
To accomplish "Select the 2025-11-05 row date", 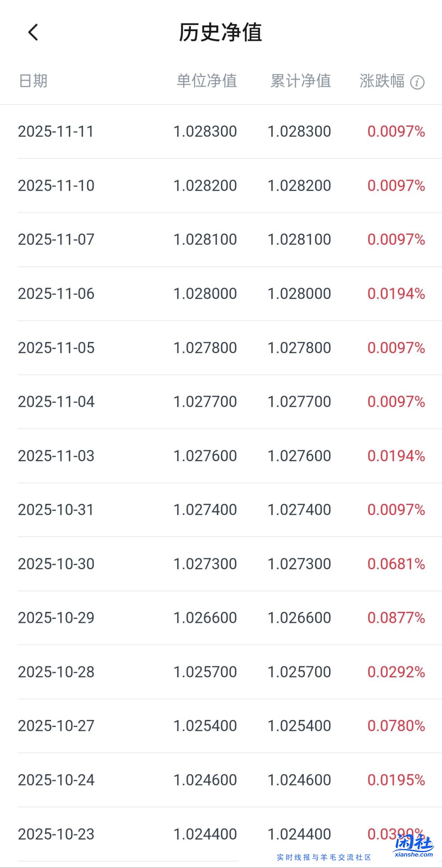I will click(56, 348).
